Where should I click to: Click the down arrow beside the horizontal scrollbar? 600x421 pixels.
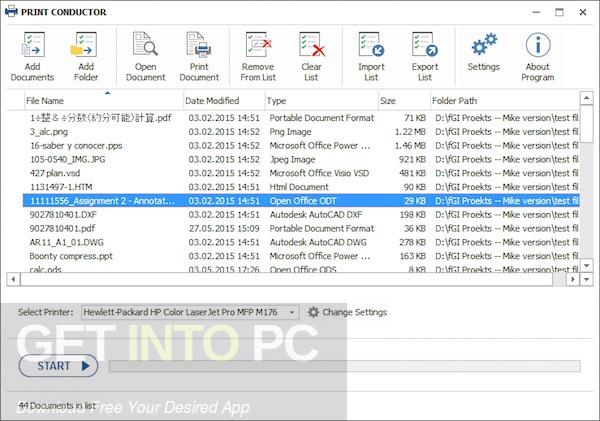(587, 279)
